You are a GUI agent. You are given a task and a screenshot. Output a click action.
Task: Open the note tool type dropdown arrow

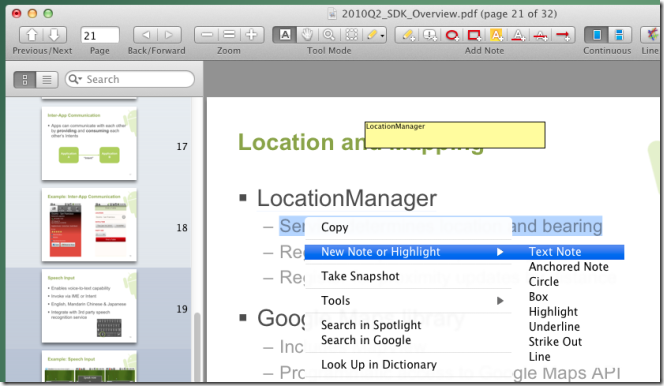[x=382, y=36]
